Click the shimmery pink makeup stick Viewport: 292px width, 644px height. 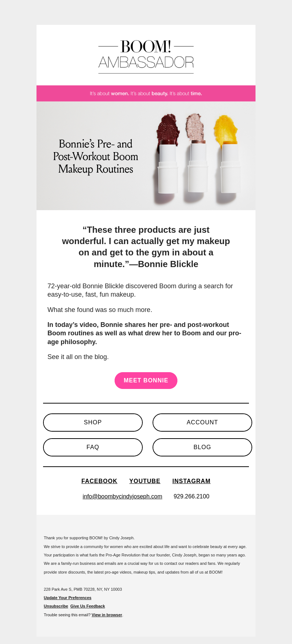197,154
